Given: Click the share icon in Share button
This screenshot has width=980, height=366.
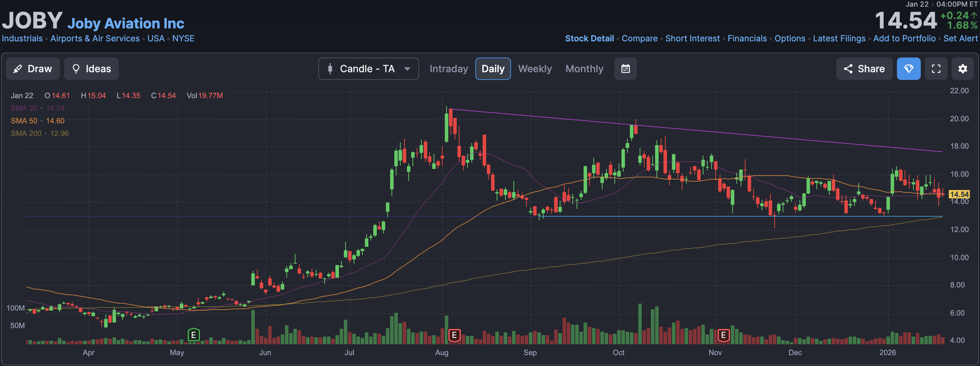Looking at the screenshot, I should (848, 69).
